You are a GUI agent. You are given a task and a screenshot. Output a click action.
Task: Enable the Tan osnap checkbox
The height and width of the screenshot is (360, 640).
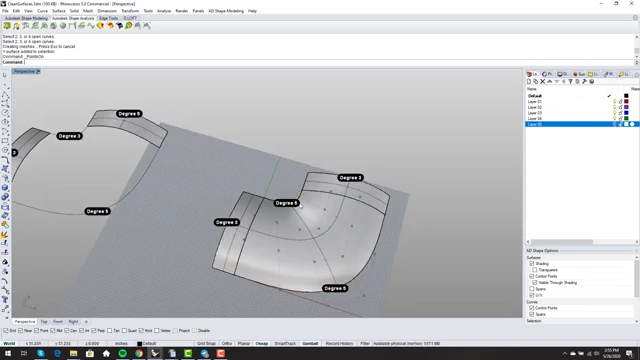pos(110,331)
